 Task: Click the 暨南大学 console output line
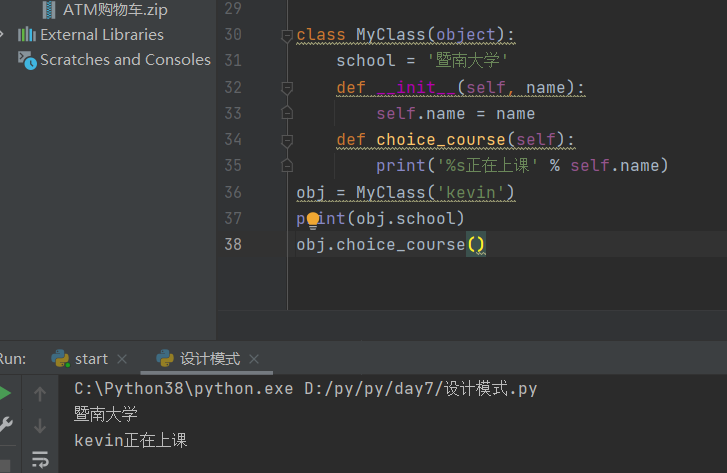click(106, 414)
